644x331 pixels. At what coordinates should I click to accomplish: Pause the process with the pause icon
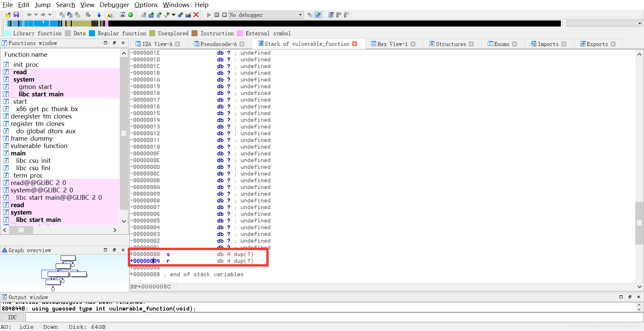(x=217, y=15)
